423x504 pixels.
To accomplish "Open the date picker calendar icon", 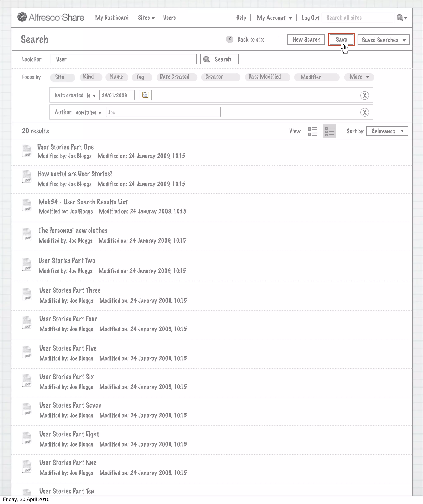I will click(x=145, y=95).
